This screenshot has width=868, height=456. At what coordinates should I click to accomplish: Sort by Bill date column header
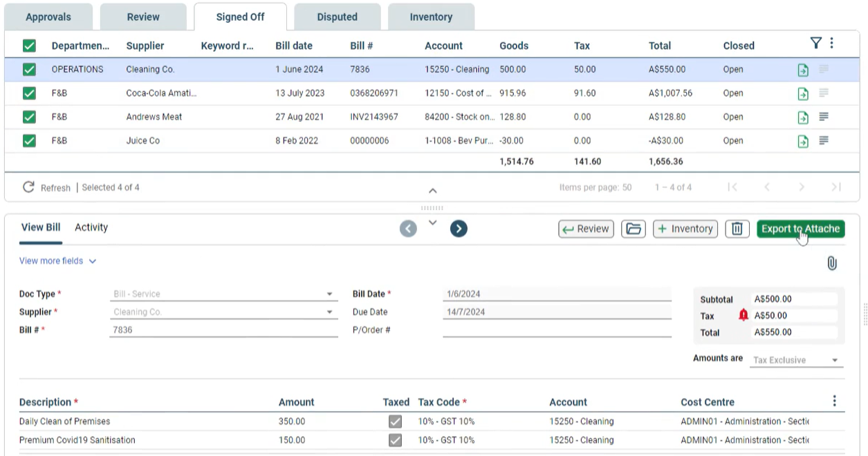(294, 46)
